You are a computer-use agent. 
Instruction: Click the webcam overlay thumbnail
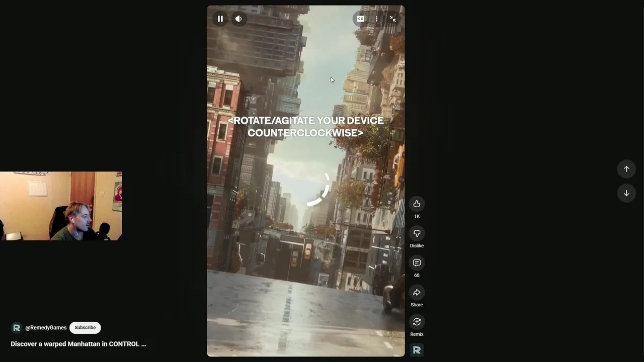point(61,206)
